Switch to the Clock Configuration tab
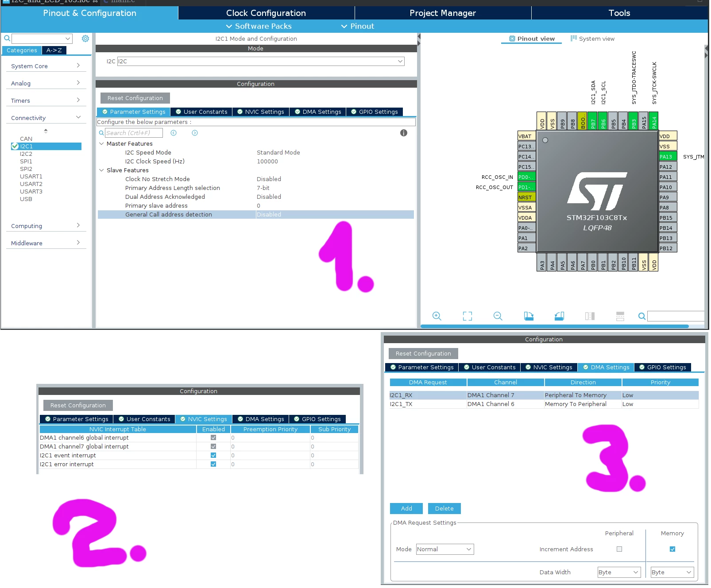 point(266,13)
